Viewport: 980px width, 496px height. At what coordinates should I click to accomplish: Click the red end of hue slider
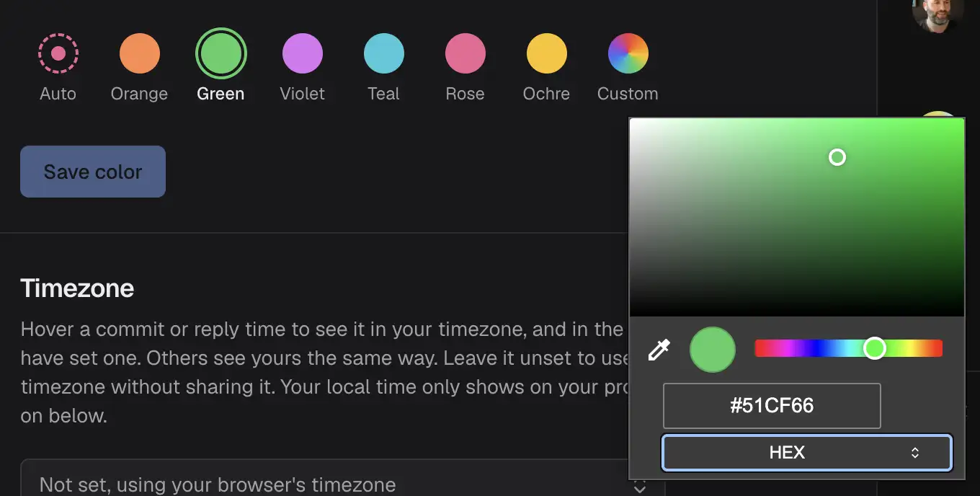(x=759, y=349)
